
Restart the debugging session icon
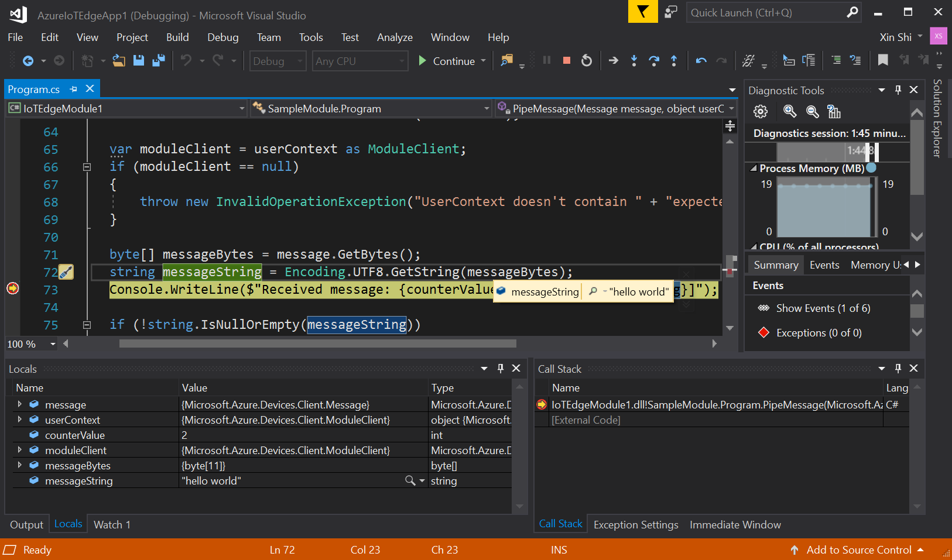point(587,60)
